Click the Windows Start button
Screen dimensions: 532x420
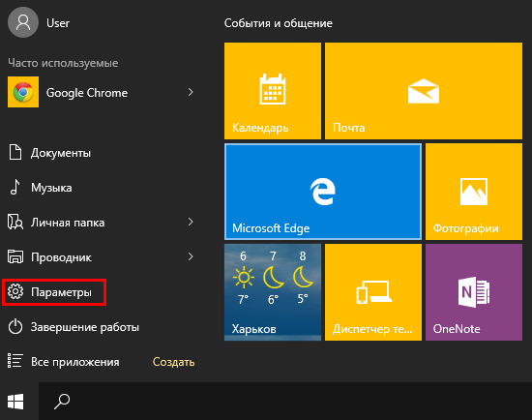[15, 402]
